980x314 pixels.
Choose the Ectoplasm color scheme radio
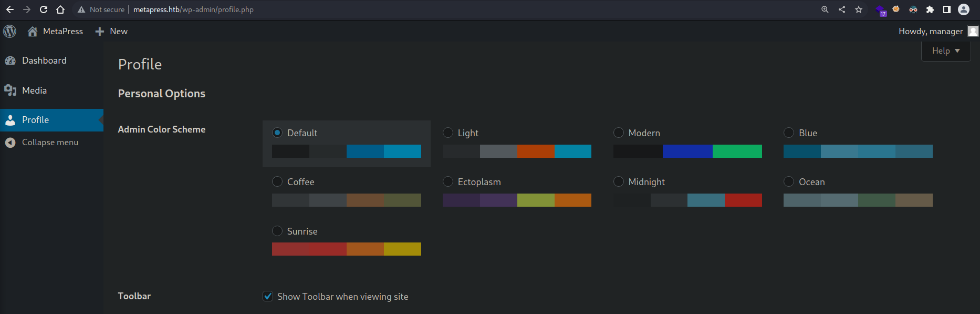click(x=448, y=181)
